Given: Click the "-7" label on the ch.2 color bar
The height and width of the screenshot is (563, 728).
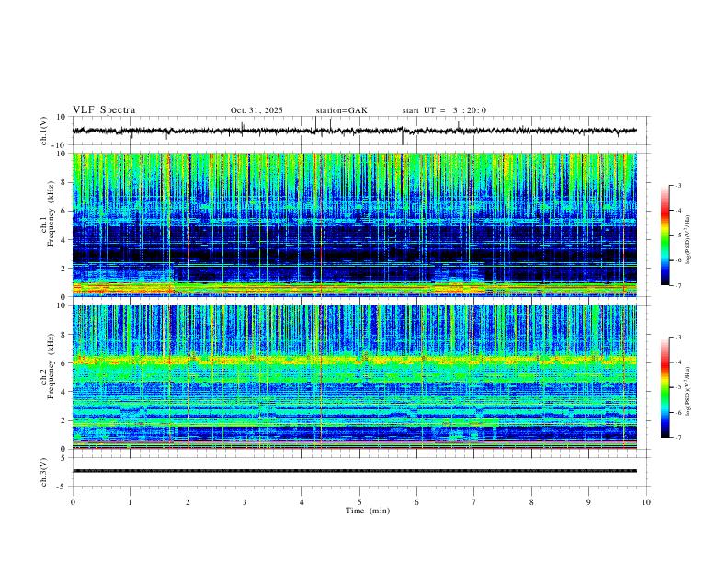Looking at the screenshot, I should [x=677, y=438].
